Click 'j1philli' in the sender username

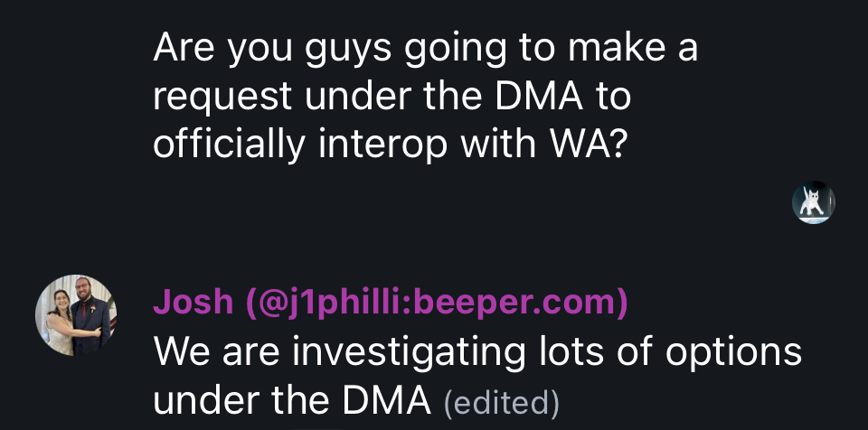coord(346,304)
